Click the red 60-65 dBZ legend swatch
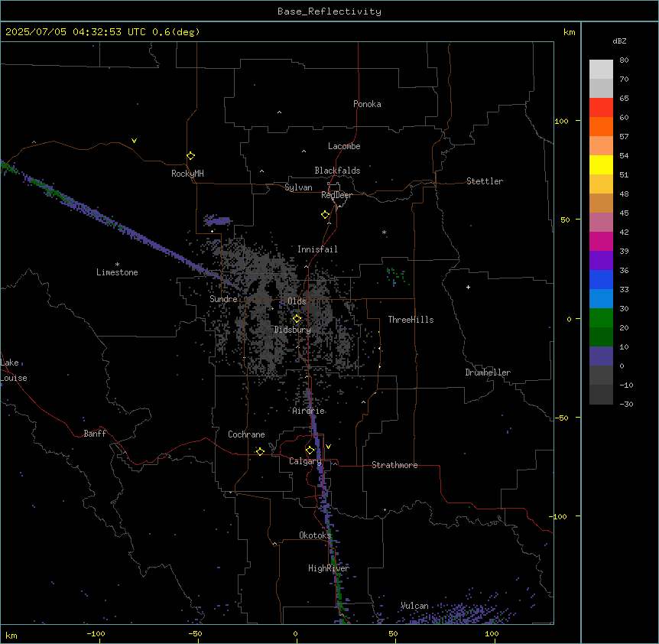The width and height of the screenshot is (659, 644). 601,108
